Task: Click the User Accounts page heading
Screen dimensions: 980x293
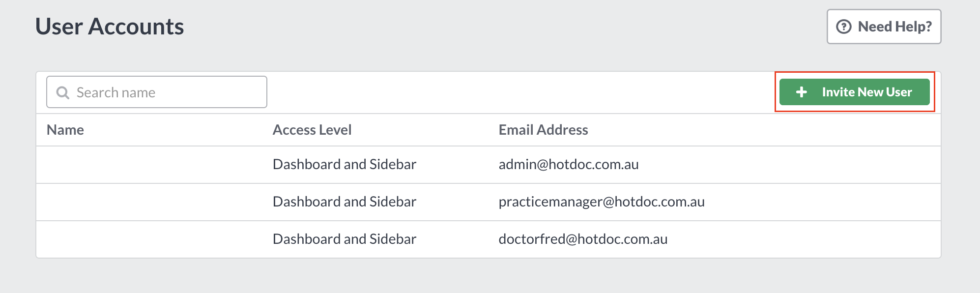Action: click(110, 27)
